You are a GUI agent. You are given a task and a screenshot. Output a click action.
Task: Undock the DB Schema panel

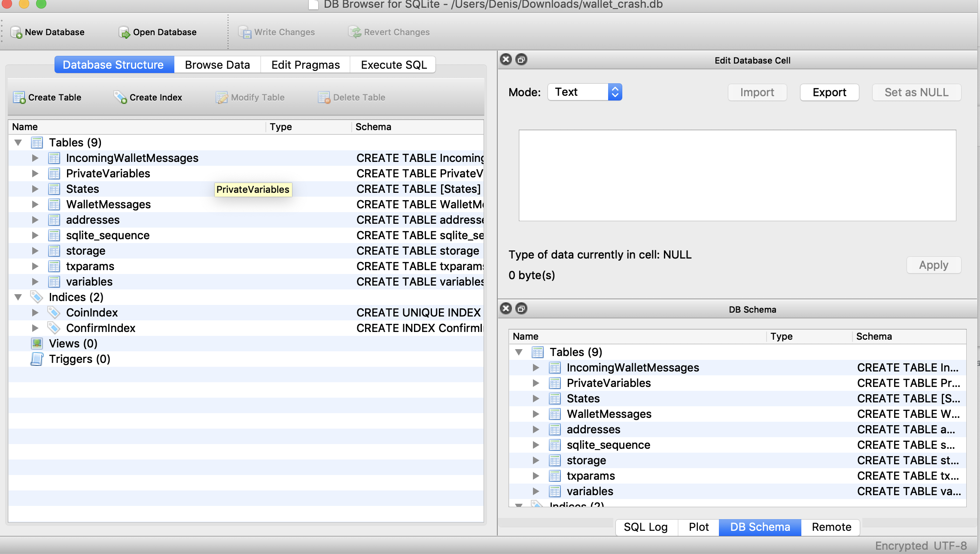[x=522, y=309]
